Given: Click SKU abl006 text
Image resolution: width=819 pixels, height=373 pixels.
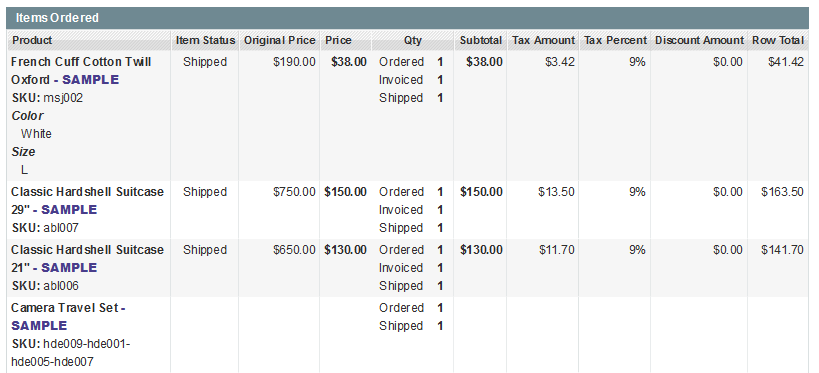Looking at the screenshot, I should pos(45,286).
